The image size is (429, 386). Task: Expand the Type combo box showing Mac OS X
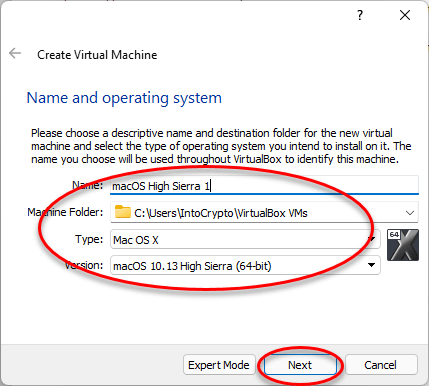tap(245, 240)
